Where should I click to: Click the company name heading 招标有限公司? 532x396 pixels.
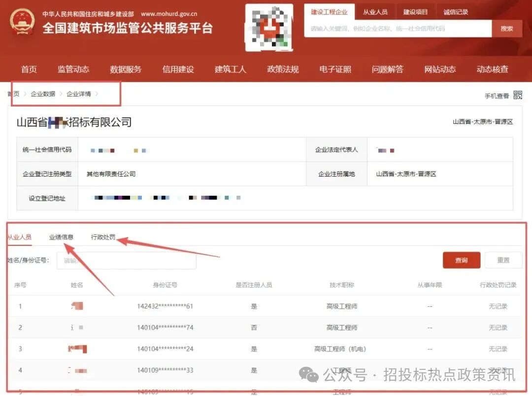point(74,122)
